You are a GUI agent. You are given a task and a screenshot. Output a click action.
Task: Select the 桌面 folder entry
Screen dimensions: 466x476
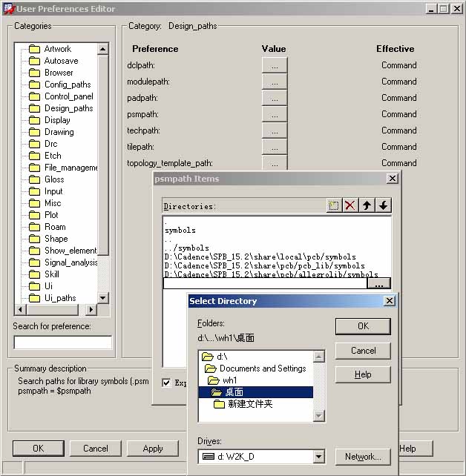255,392
